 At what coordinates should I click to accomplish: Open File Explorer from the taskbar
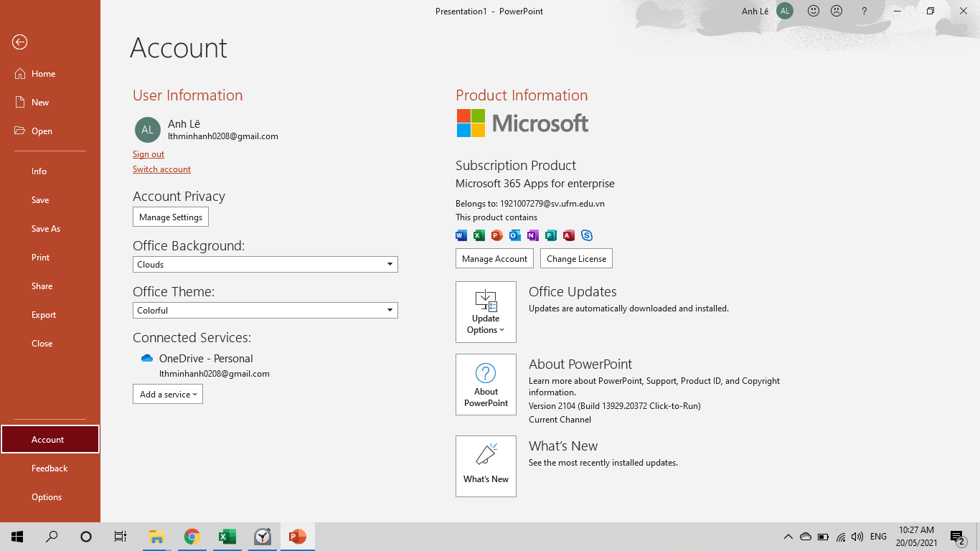[156, 537]
